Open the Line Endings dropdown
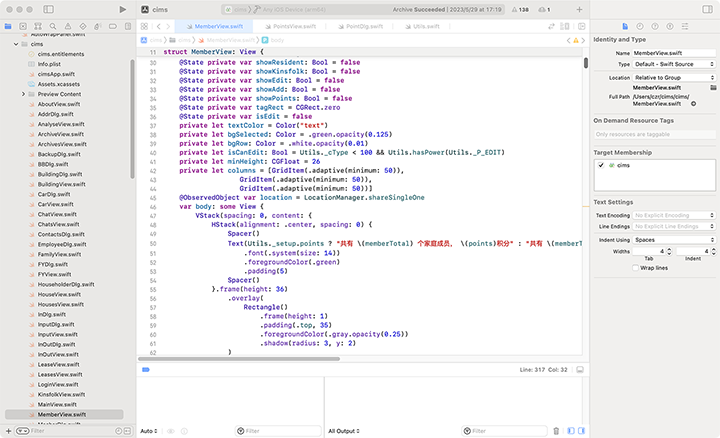The width and height of the screenshot is (720, 438). pyautogui.click(x=674, y=226)
